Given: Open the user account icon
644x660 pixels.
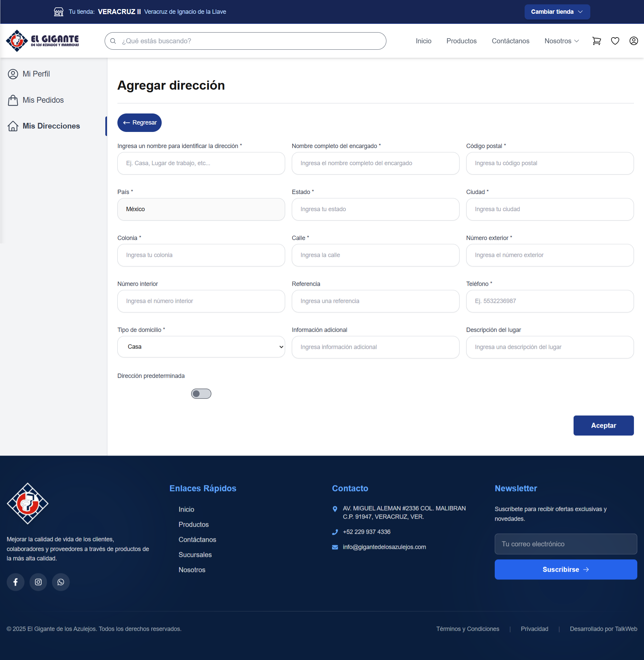Looking at the screenshot, I should pos(633,41).
